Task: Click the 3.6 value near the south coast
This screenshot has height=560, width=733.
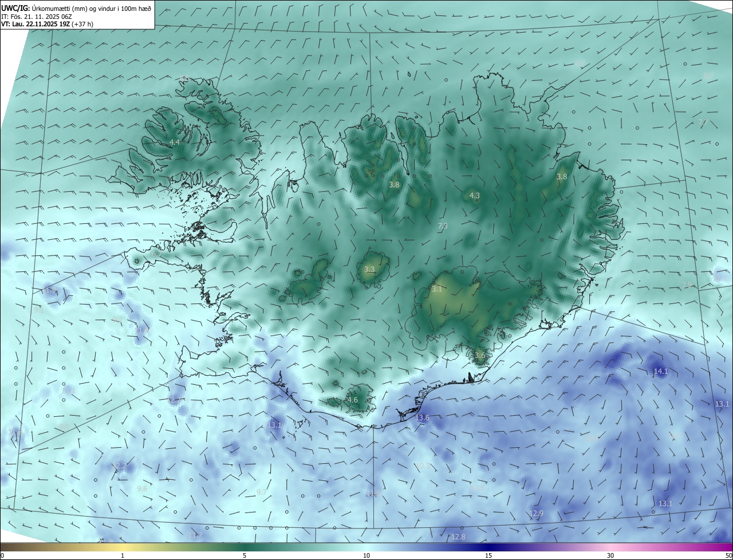Action: pos(480,356)
